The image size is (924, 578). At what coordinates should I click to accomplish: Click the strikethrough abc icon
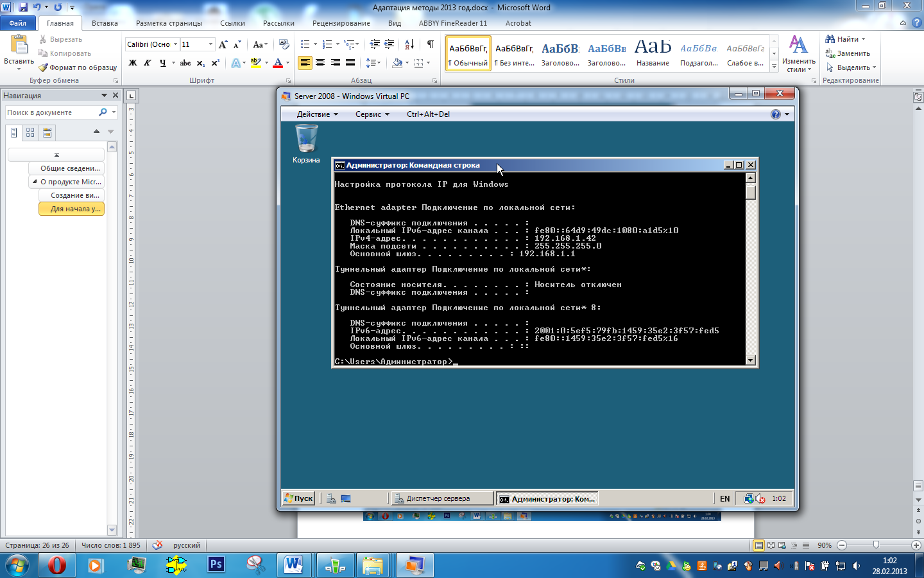click(x=185, y=63)
